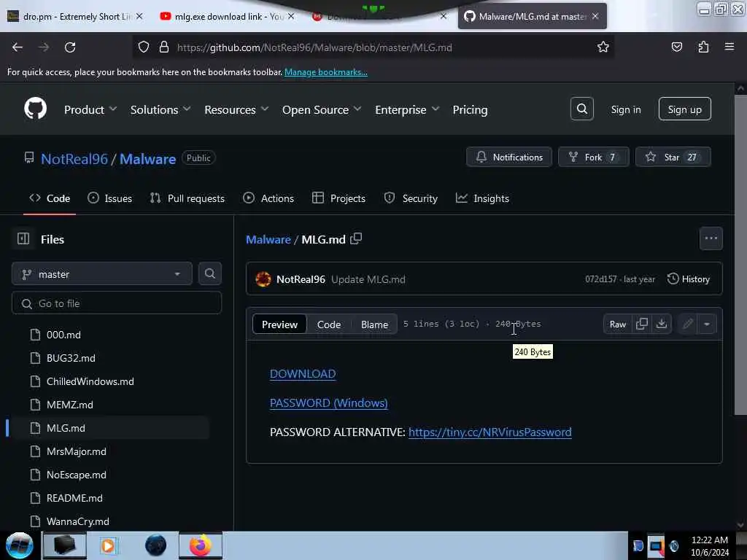
Task: Switch to the Preview view
Action: click(279, 324)
